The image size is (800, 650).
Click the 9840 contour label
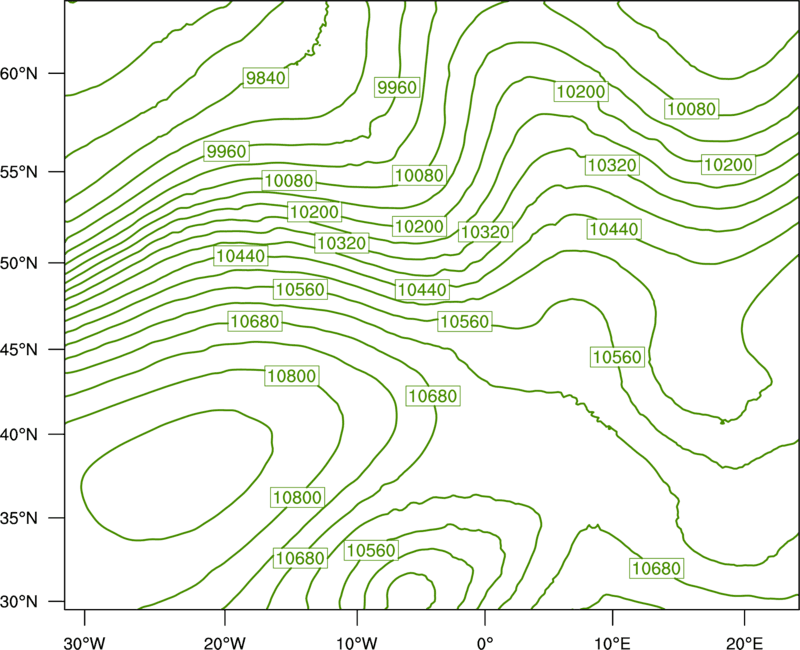tap(265, 78)
